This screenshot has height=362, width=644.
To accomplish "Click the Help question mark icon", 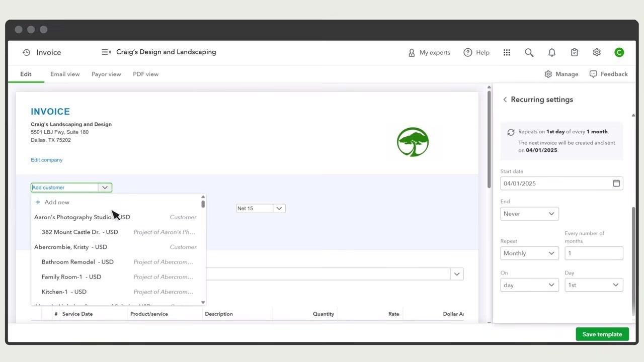I will 468,52.
